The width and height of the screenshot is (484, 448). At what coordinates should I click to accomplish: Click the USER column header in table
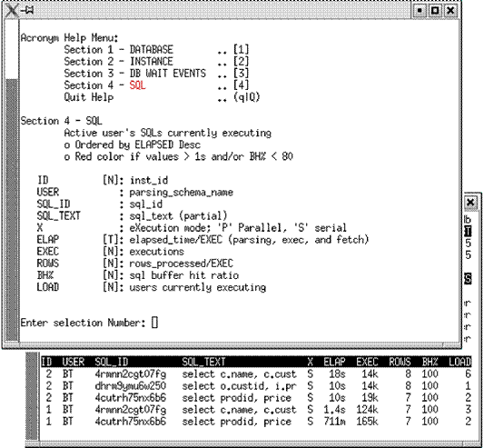click(x=74, y=362)
